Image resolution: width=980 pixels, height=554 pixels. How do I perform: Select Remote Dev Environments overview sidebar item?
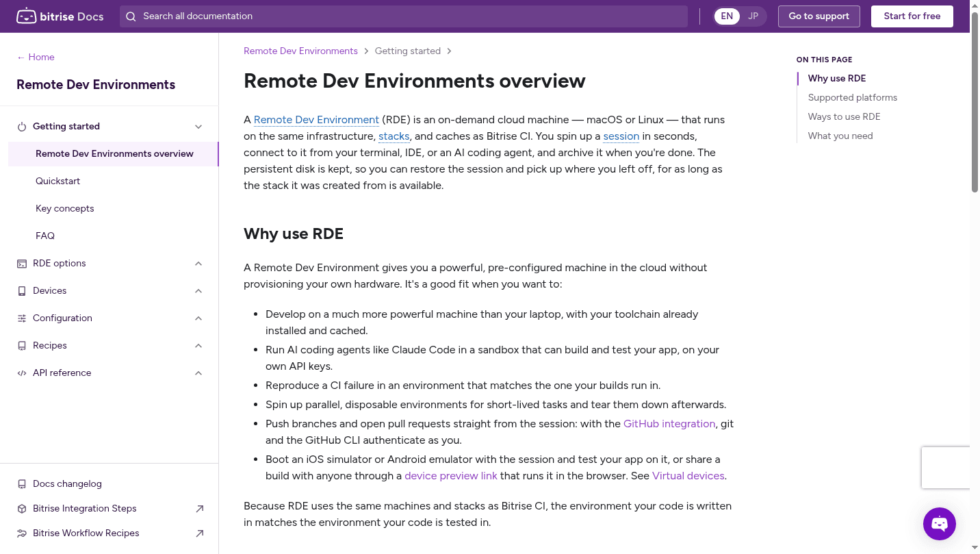[x=114, y=154]
